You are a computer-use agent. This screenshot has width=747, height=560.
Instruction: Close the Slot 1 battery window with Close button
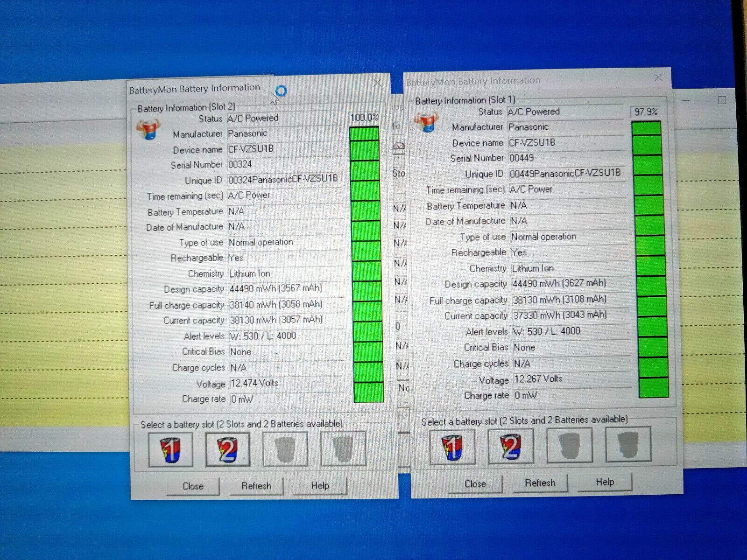click(x=475, y=484)
